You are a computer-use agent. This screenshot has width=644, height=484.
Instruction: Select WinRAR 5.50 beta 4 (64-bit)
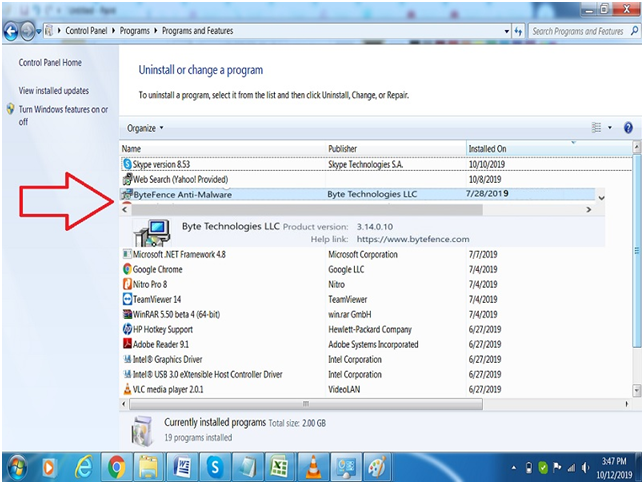(x=176, y=315)
